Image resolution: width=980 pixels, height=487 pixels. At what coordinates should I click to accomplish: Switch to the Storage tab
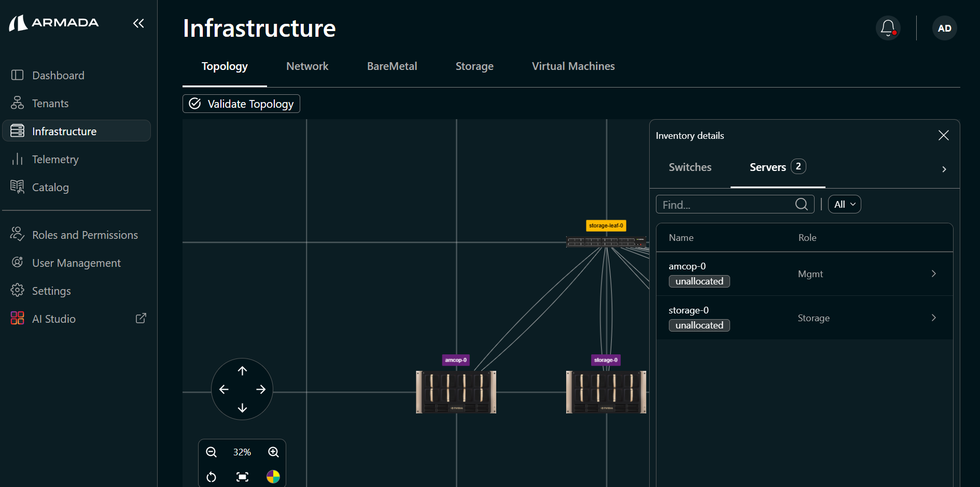(474, 66)
